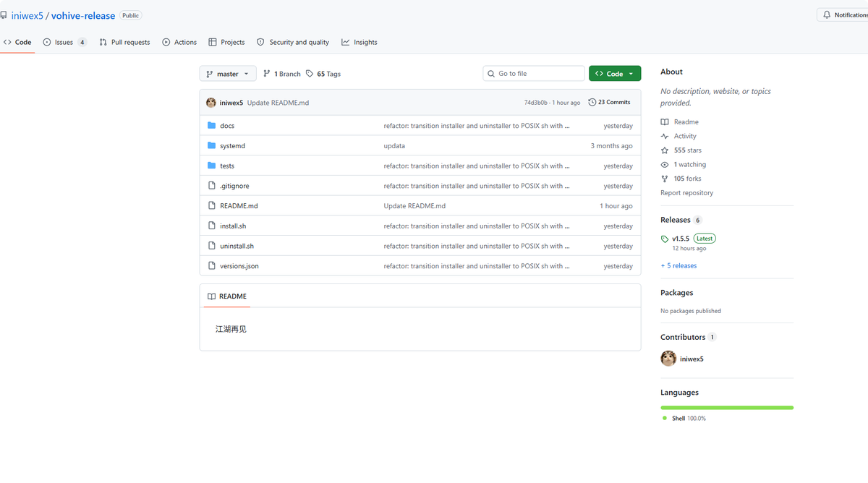Select the README tab in file viewer
Image resolution: width=868 pixels, height=483 pixels.
pyautogui.click(x=227, y=296)
